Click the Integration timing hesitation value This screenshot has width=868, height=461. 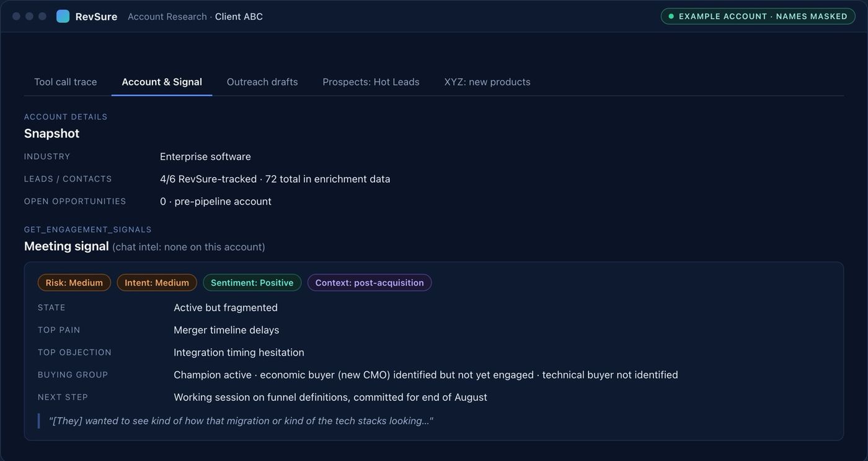tap(239, 353)
